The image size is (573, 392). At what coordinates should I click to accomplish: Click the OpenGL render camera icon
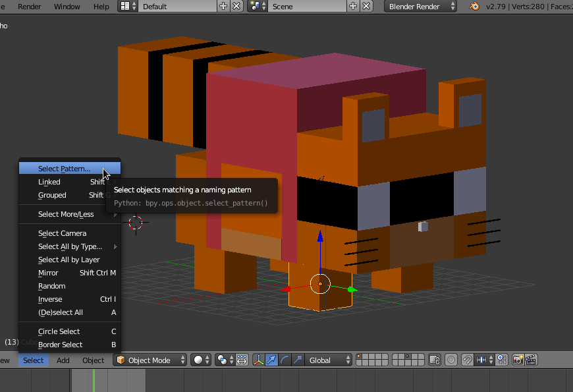click(x=518, y=360)
